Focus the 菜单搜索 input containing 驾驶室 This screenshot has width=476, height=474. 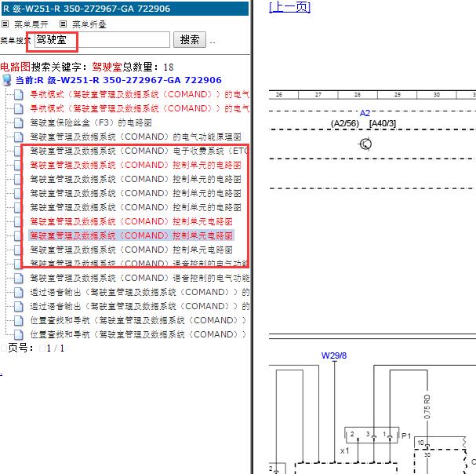(102, 39)
